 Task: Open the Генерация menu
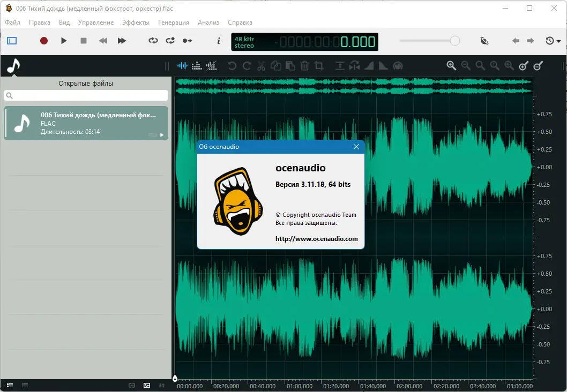174,22
